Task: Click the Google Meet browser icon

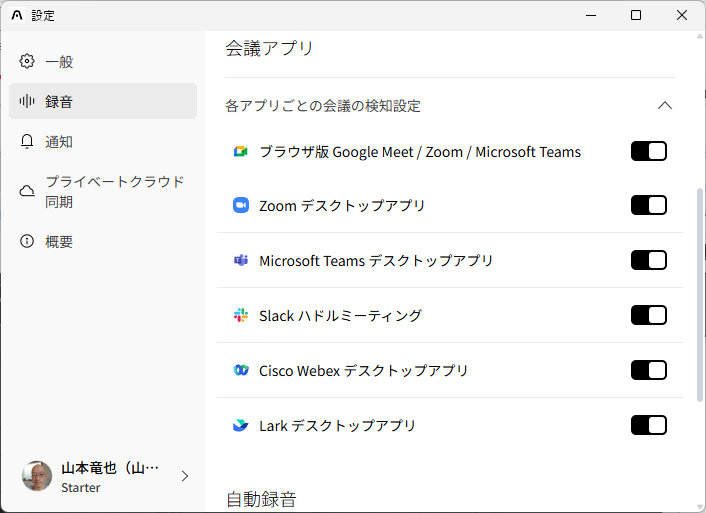Action: (x=240, y=152)
